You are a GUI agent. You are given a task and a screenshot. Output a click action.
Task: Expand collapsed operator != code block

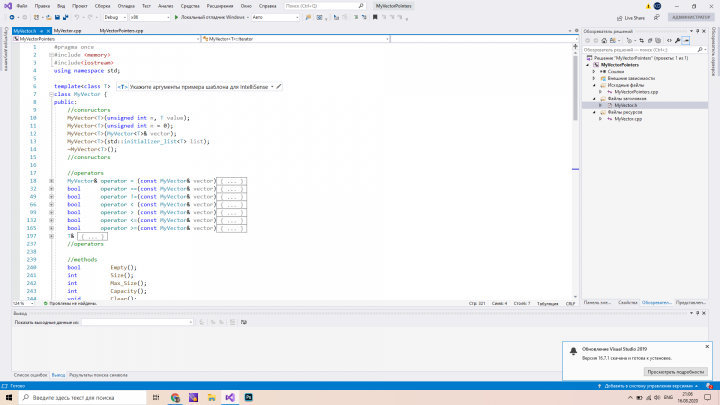coord(51,197)
